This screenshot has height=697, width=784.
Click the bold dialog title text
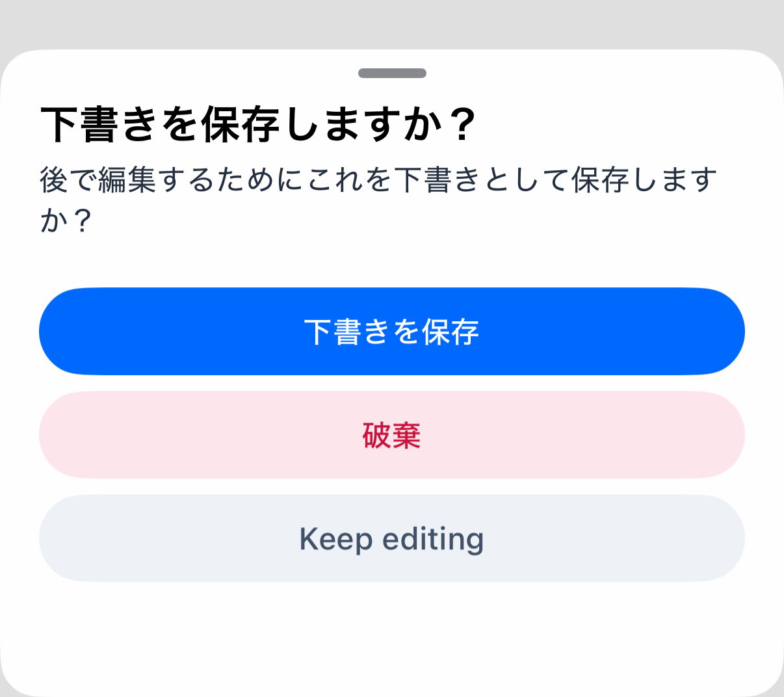click(x=259, y=124)
